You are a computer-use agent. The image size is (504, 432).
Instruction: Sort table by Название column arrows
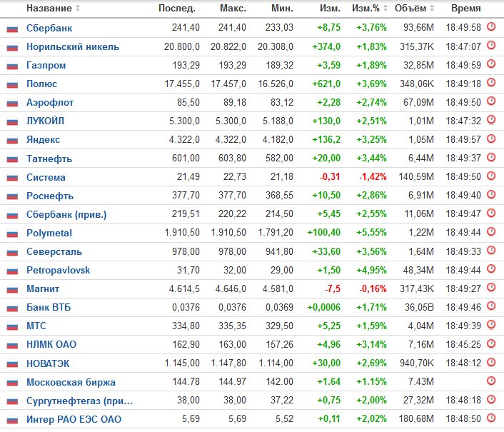pyautogui.click(x=78, y=9)
